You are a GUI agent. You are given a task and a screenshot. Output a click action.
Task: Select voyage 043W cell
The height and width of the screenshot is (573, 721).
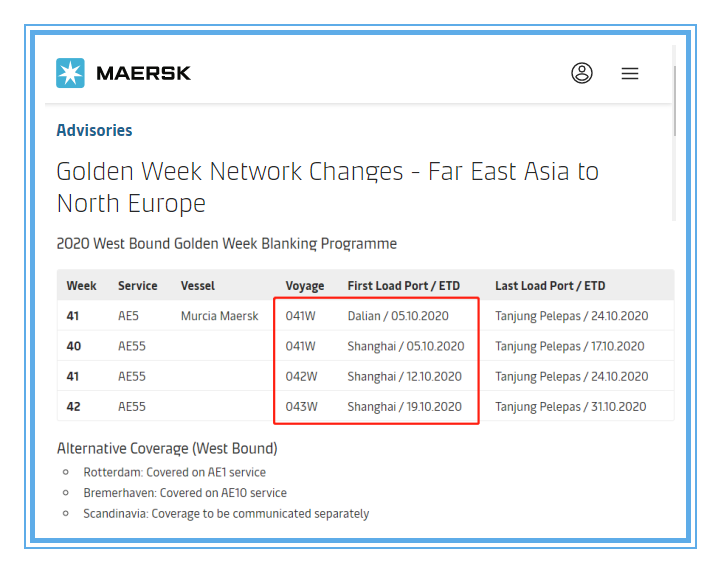(x=301, y=407)
